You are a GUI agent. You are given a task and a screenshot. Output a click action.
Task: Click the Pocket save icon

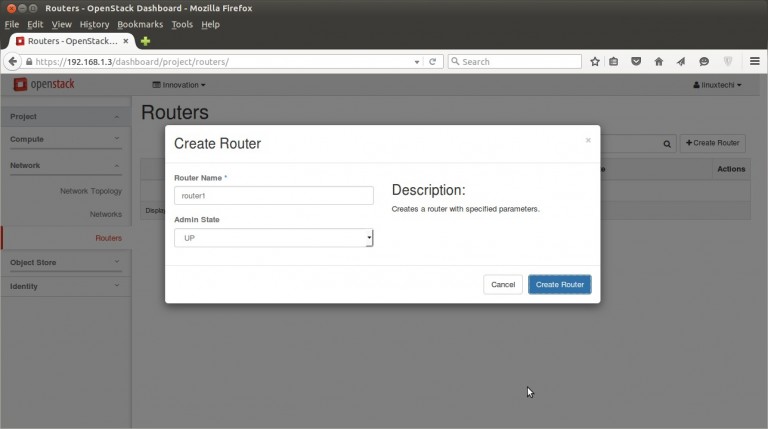tap(637, 61)
